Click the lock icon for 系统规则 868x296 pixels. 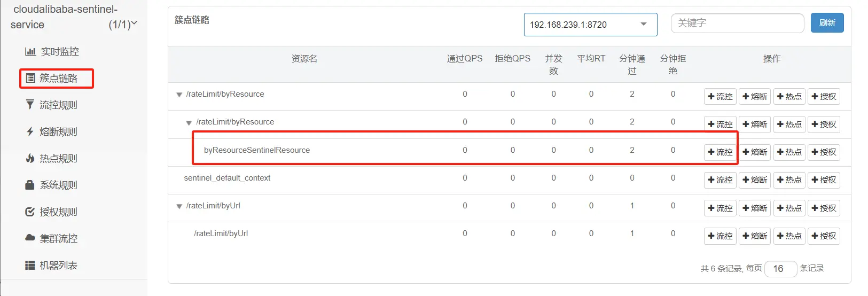[x=30, y=185]
